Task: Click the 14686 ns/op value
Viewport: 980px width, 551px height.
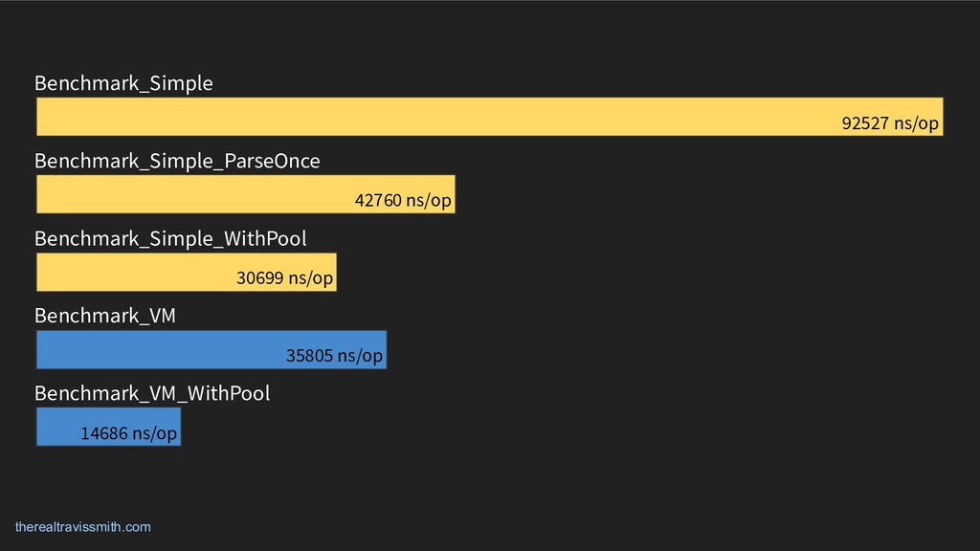Action: (x=128, y=433)
